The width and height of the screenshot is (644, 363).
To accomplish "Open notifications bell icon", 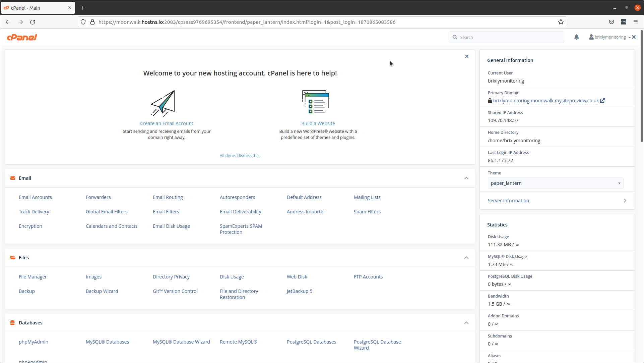I will point(576,37).
